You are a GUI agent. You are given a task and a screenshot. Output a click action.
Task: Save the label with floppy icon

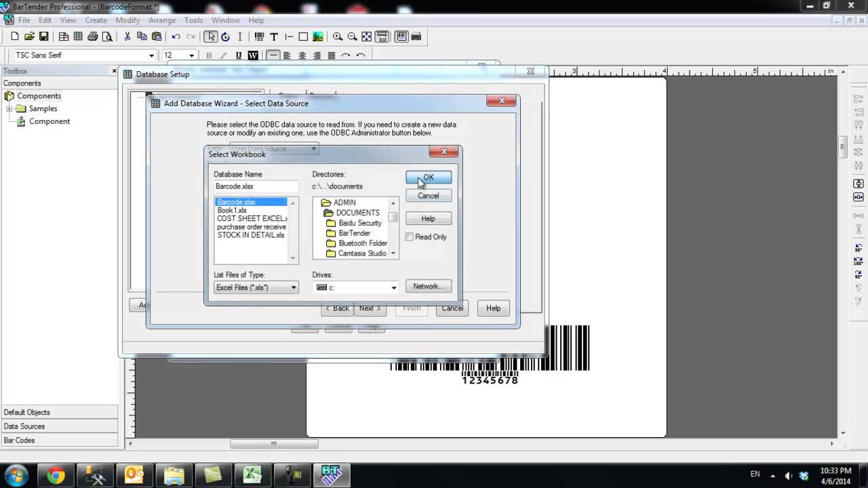click(43, 37)
